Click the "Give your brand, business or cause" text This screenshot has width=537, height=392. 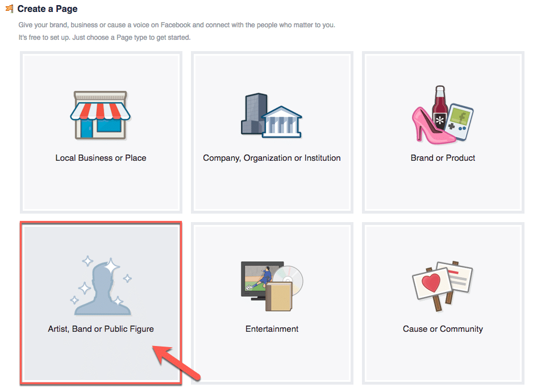pyautogui.click(x=177, y=25)
